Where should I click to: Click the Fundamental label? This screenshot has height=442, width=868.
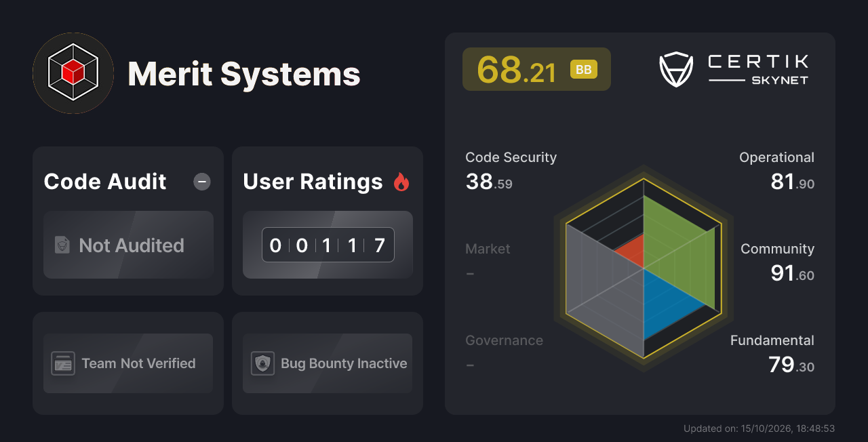772,340
